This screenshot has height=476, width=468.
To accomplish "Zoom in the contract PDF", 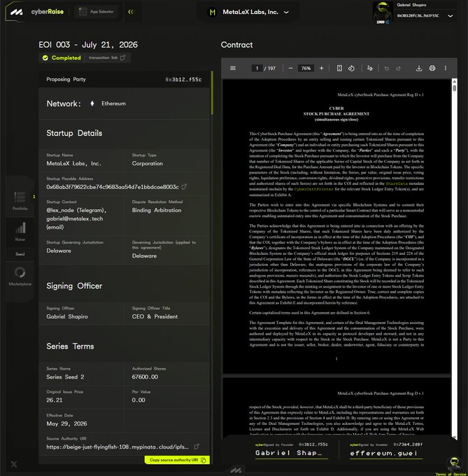I will [321, 69].
